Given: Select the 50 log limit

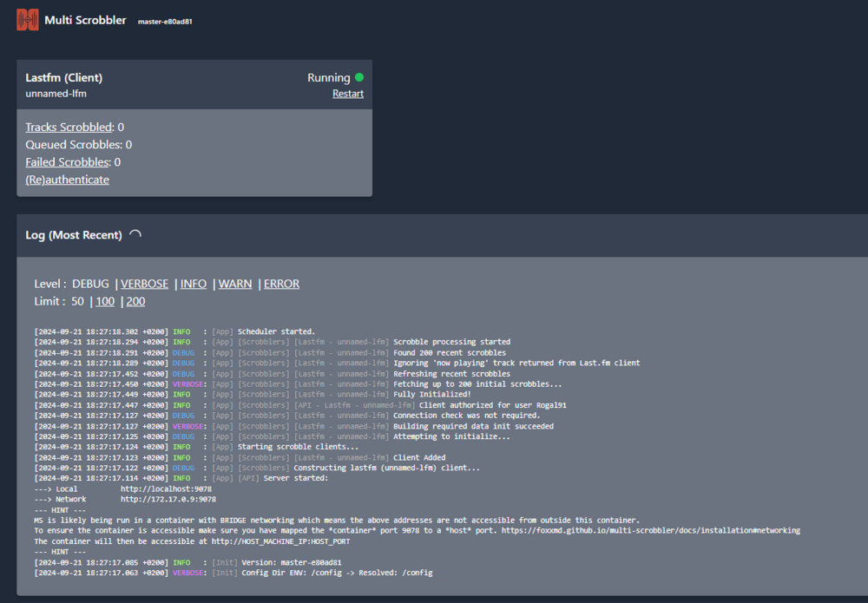Looking at the screenshot, I should click(77, 302).
